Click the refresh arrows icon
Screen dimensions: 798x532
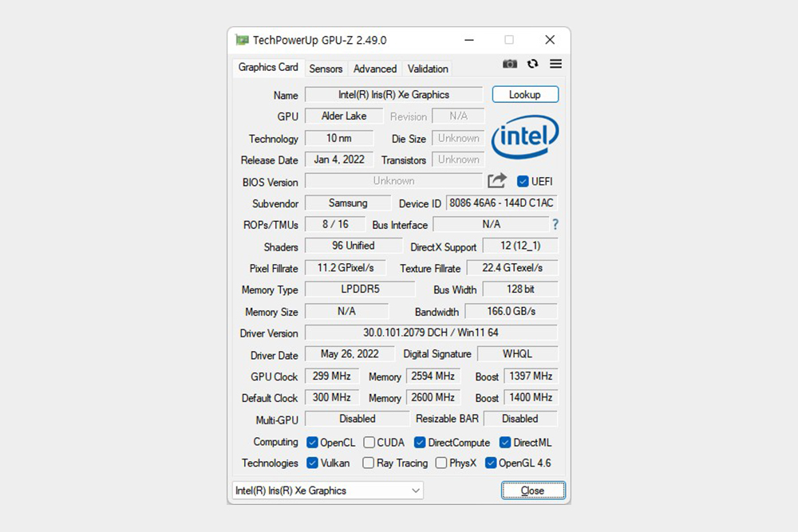[532, 64]
